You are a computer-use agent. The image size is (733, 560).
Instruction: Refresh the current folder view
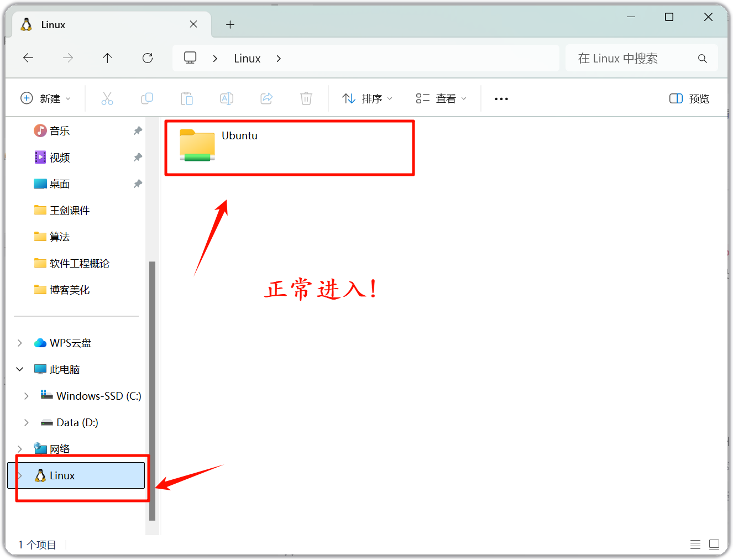(x=148, y=58)
